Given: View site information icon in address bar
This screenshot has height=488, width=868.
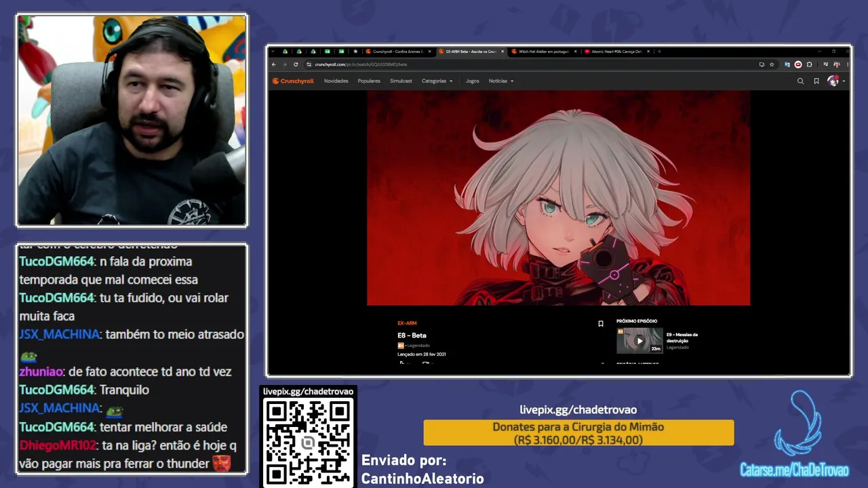Looking at the screenshot, I should coord(309,64).
